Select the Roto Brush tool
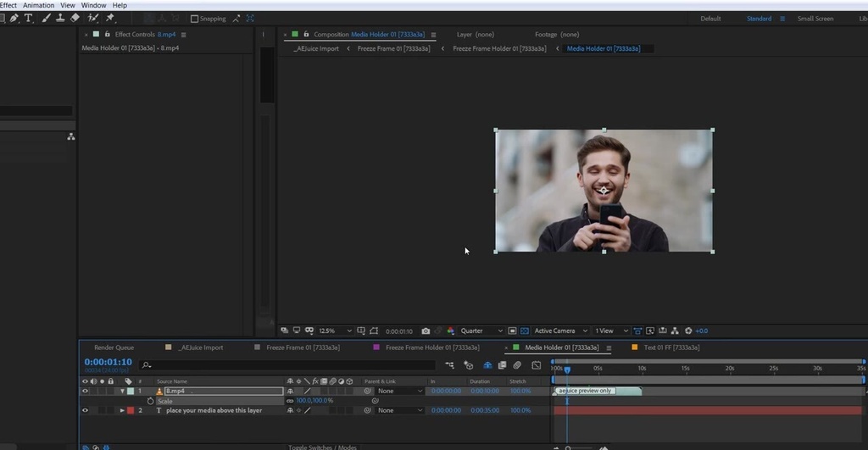The height and width of the screenshot is (450, 868). [x=93, y=19]
